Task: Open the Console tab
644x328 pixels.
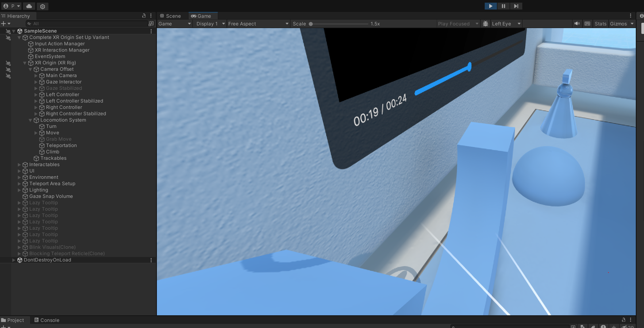Action: click(47, 320)
